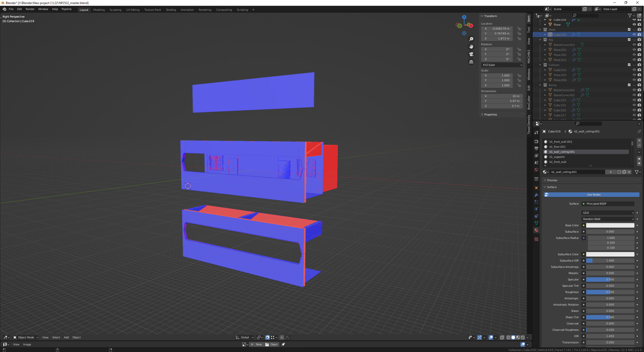
Task: Switch to the Shading workspace tab
Action: click(171, 10)
